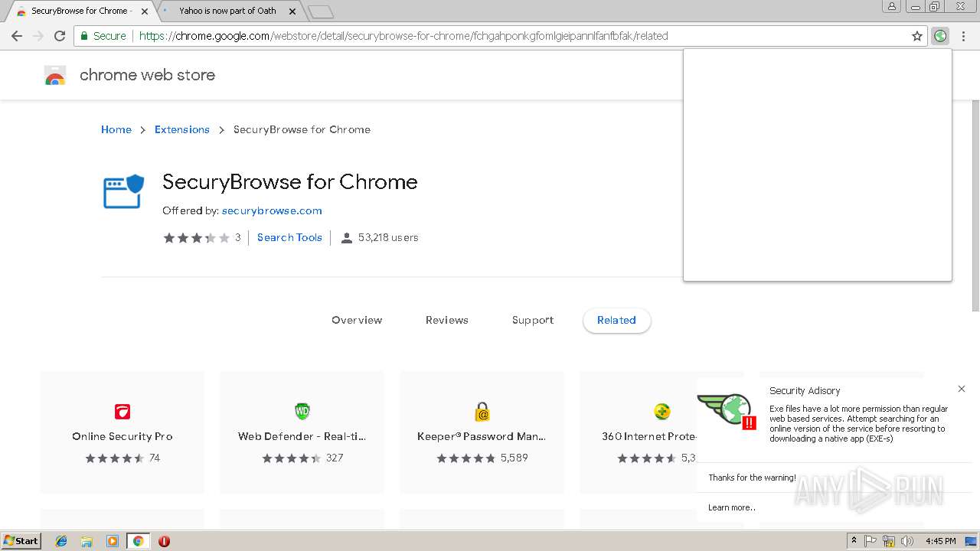Viewport: 980px width, 551px height.
Task: Select the Related tab
Action: tap(617, 320)
